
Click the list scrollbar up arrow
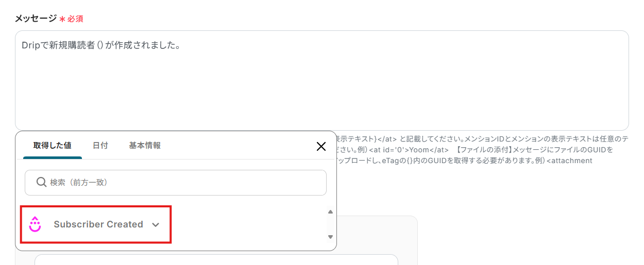331,211
